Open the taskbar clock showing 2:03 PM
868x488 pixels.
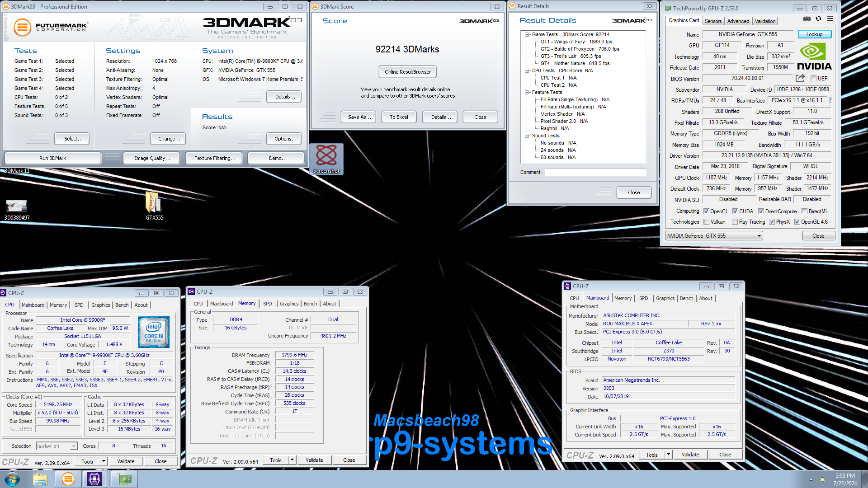(845, 479)
